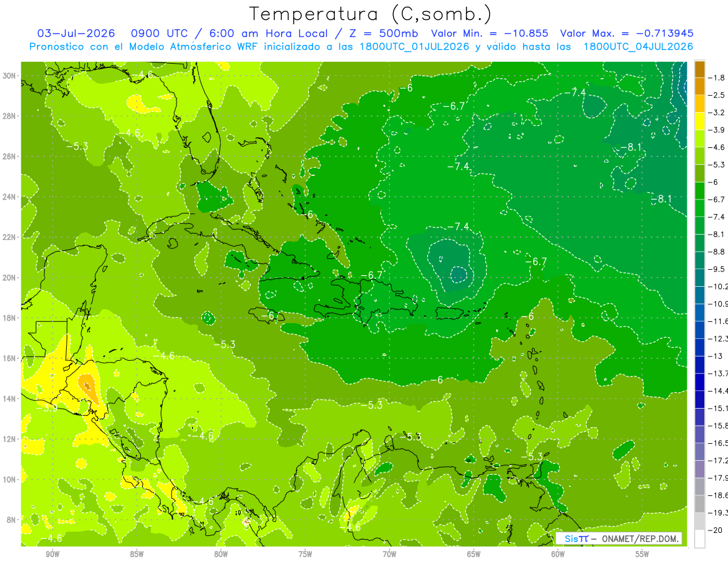Screen dimensions: 728x562
Task: Click the 30N latitude axis label
Action: (9, 76)
